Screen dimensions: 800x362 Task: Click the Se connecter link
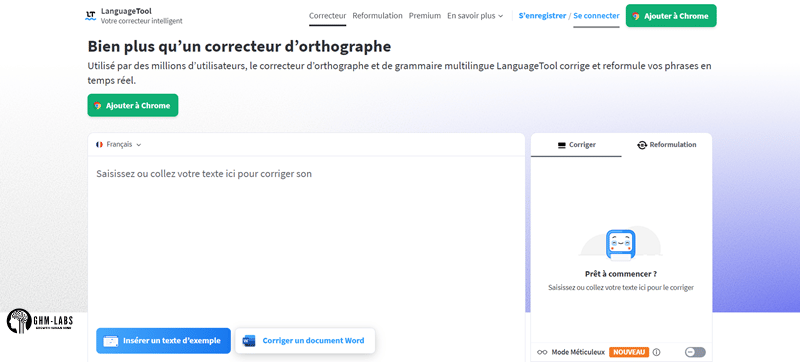pos(596,16)
